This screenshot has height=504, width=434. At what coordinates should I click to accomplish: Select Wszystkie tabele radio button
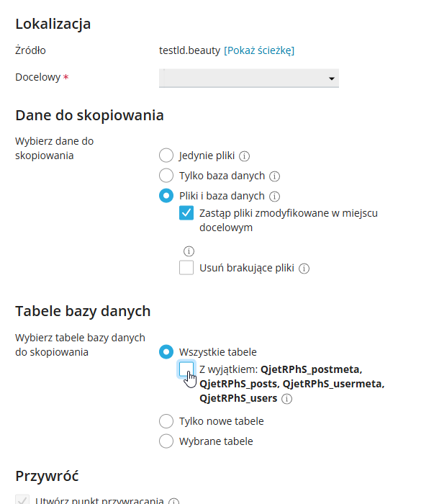[166, 351]
